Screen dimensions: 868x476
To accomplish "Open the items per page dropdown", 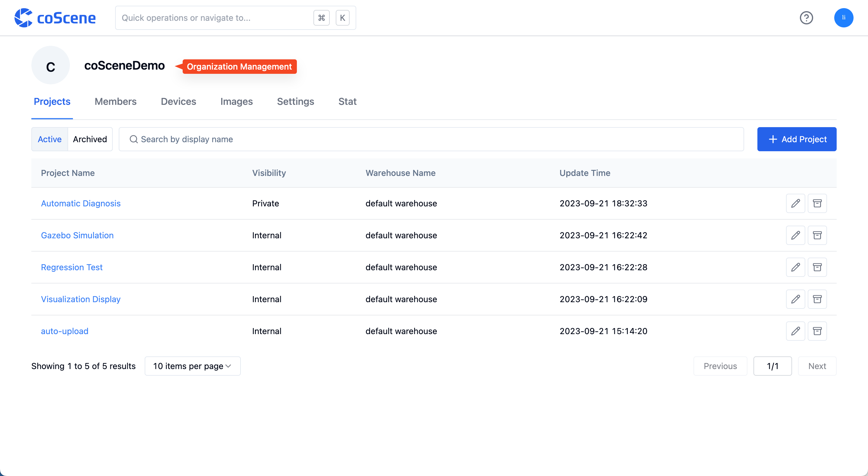I will coord(192,366).
